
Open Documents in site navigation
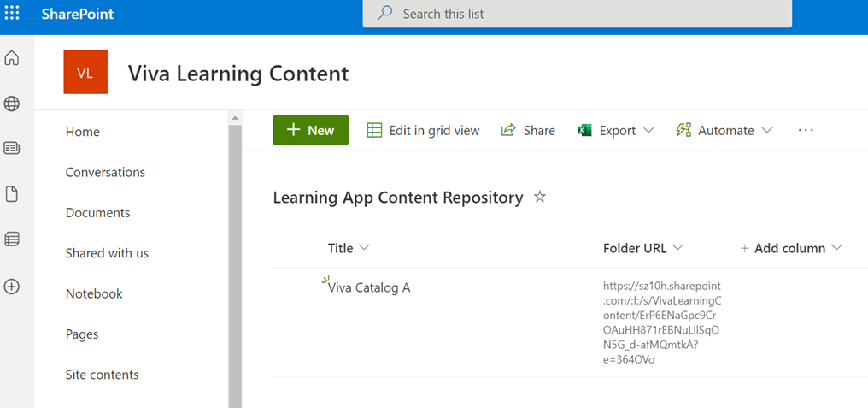(97, 213)
